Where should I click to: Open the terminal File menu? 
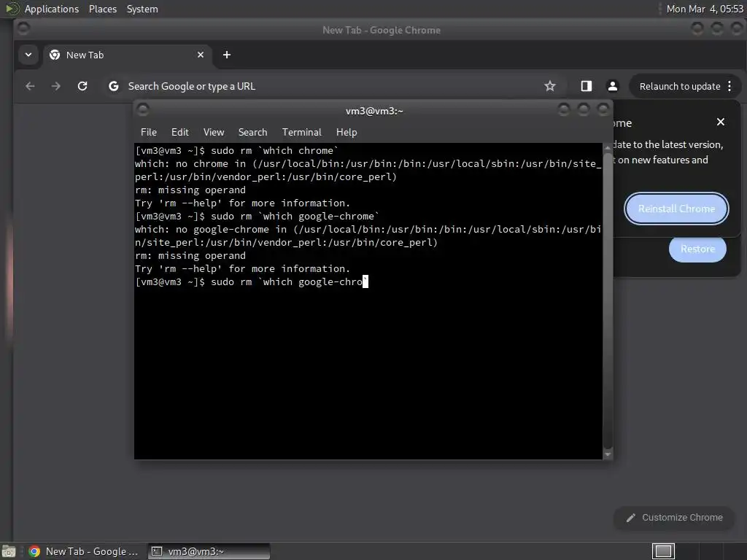coord(149,133)
